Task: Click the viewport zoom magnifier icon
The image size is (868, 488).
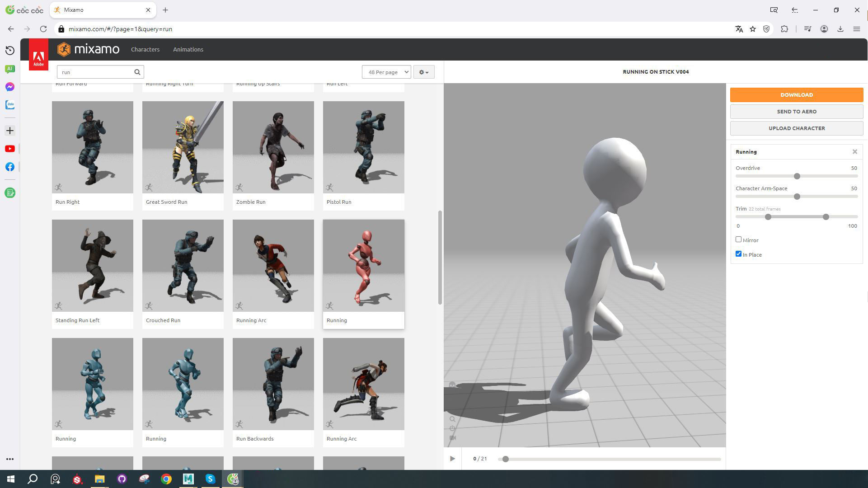Action: pyautogui.click(x=452, y=419)
